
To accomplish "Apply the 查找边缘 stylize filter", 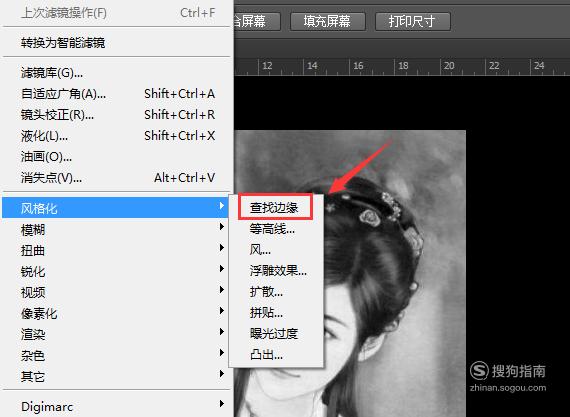I will tap(275, 207).
